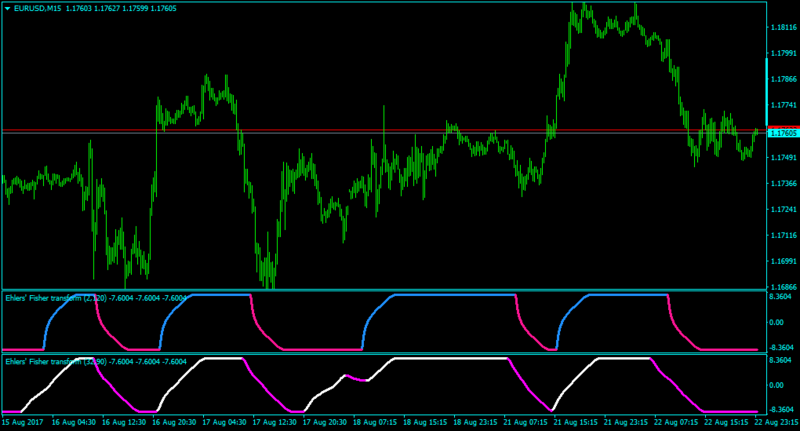Click the 16 Aug 20:30 time label
The image size is (800, 431).
pyautogui.click(x=174, y=422)
